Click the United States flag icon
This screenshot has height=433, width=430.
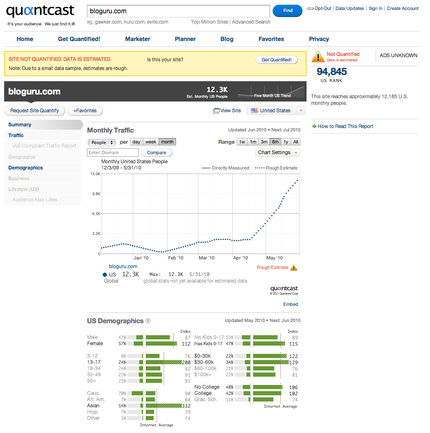click(254, 110)
